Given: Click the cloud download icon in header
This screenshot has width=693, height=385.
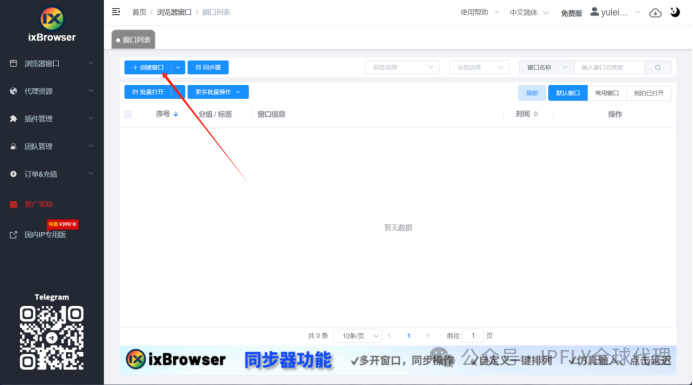Looking at the screenshot, I should [x=655, y=13].
